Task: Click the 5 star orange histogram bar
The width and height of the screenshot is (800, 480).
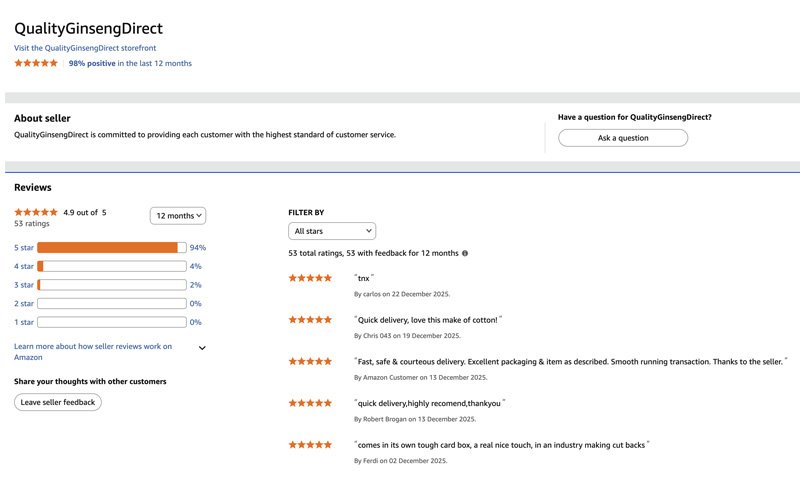Action: [x=107, y=247]
